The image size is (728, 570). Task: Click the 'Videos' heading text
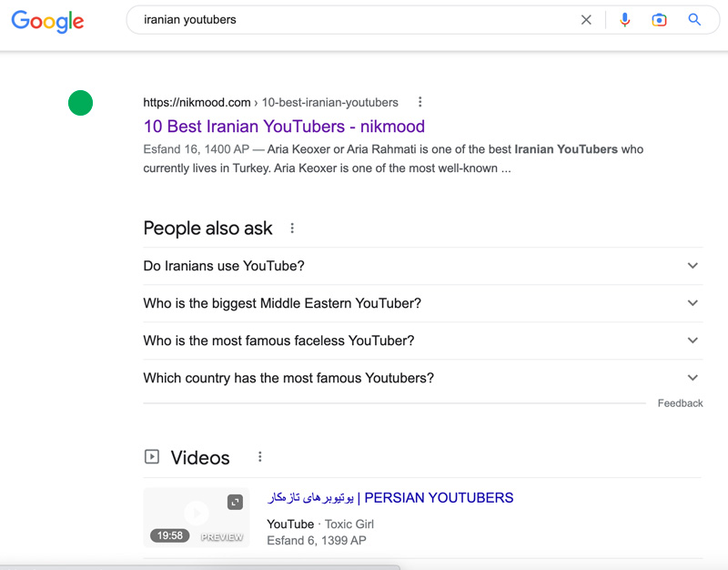pos(200,458)
